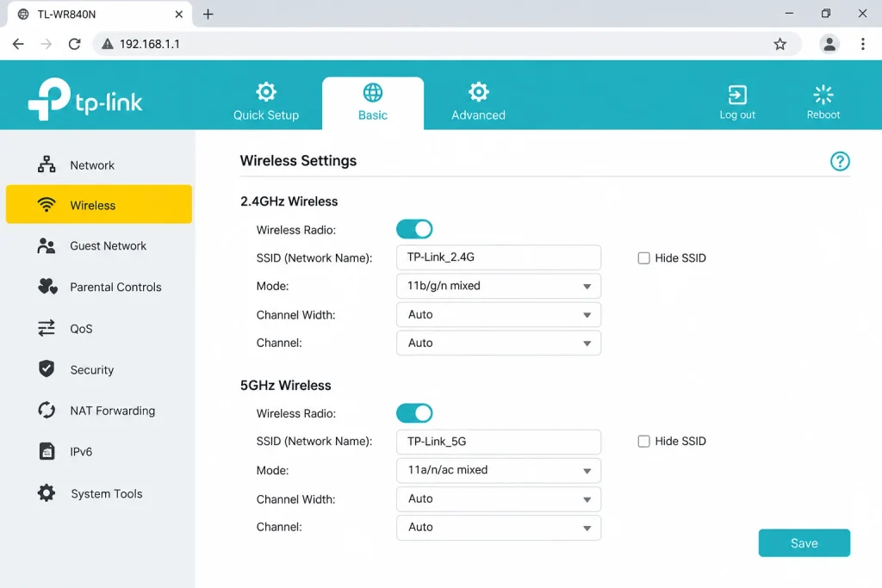Switch to the Basic tab

click(x=373, y=103)
